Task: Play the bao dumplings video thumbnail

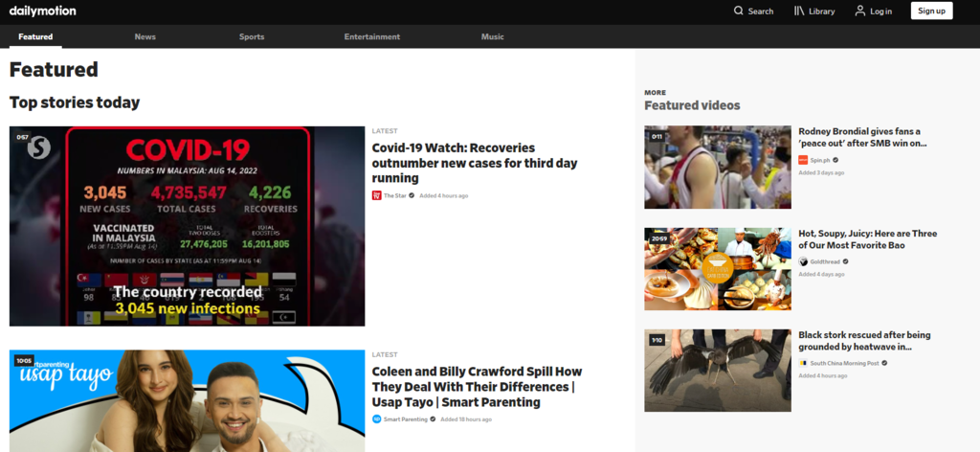Action: [x=718, y=269]
